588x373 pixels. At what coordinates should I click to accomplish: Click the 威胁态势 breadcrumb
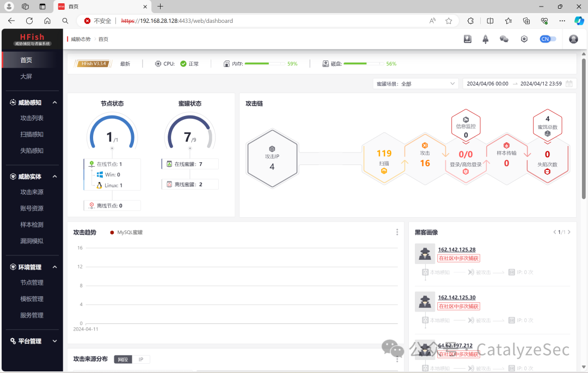point(81,39)
